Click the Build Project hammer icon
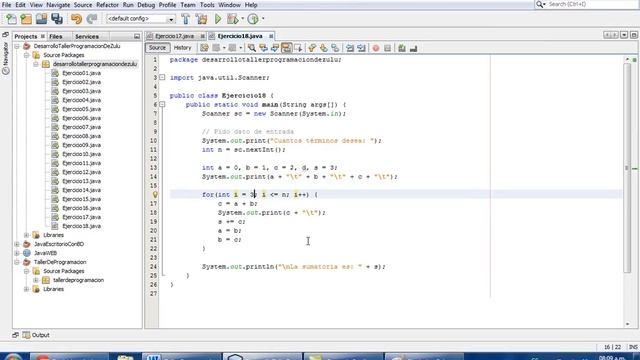 (x=186, y=19)
